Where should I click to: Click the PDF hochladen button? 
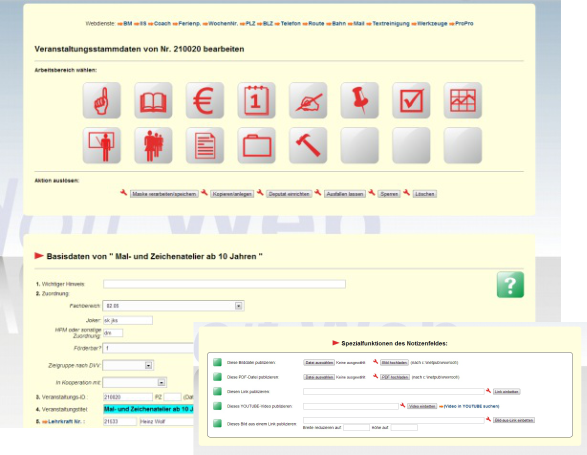[x=395, y=377]
